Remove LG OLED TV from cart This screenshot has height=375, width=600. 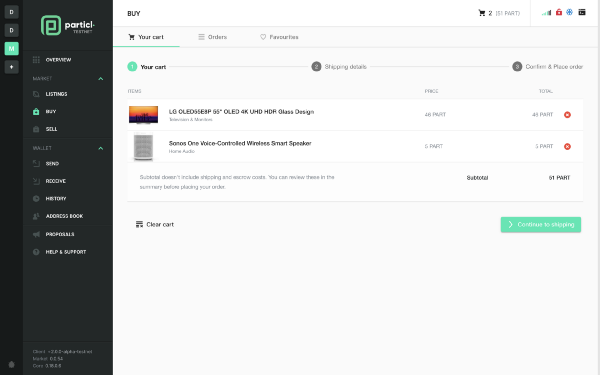567,115
